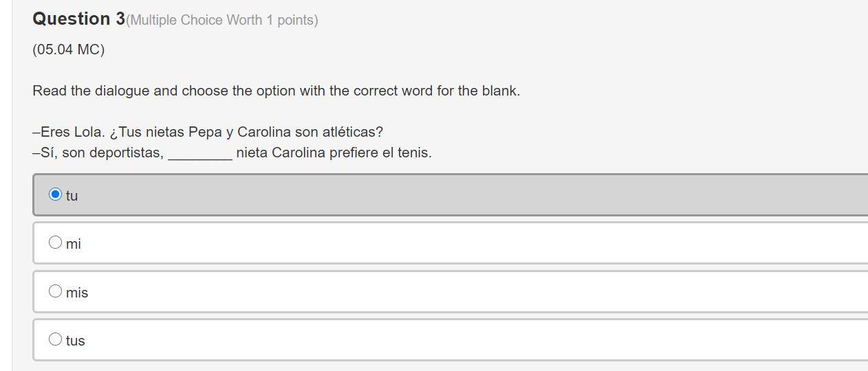Screen dimensions: 868x371
Task: Click the 'mis' answer label text
Action: pyautogui.click(x=77, y=293)
